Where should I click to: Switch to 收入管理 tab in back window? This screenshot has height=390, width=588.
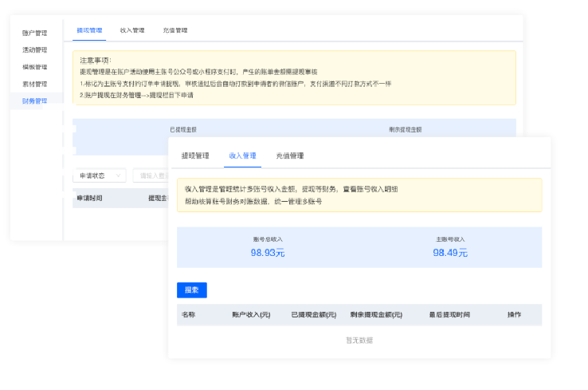pyautogui.click(x=132, y=30)
